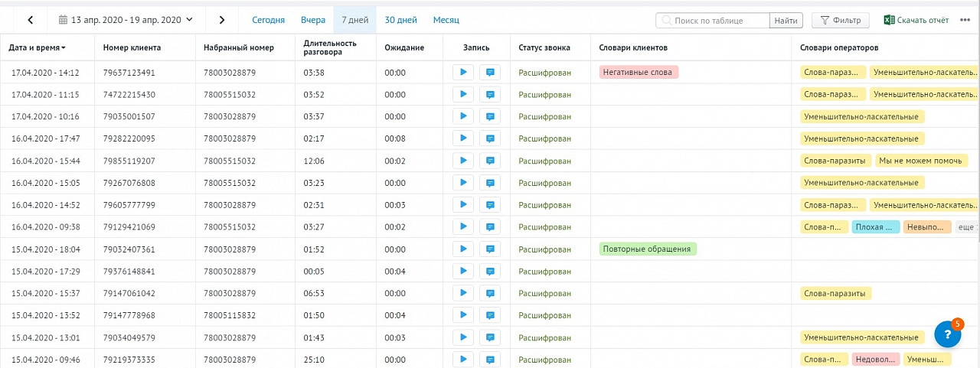Go to previous date period arrow
The height and width of the screenshot is (368, 980).
[x=31, y=20]
